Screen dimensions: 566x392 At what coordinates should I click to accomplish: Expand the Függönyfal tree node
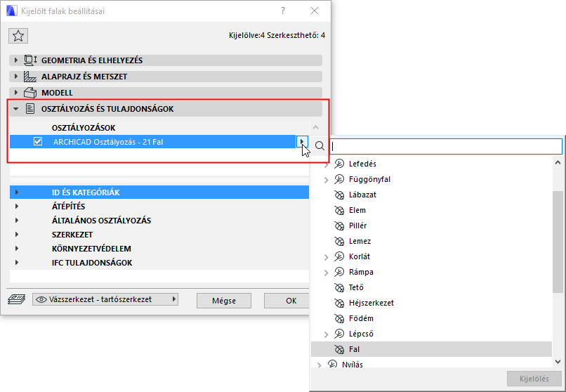pos(327,180)
